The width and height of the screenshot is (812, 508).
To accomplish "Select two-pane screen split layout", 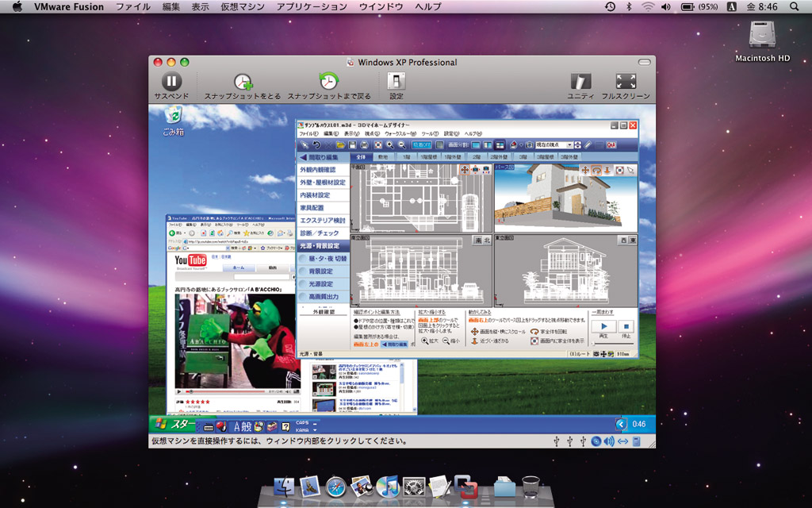I will coord(488,145).
